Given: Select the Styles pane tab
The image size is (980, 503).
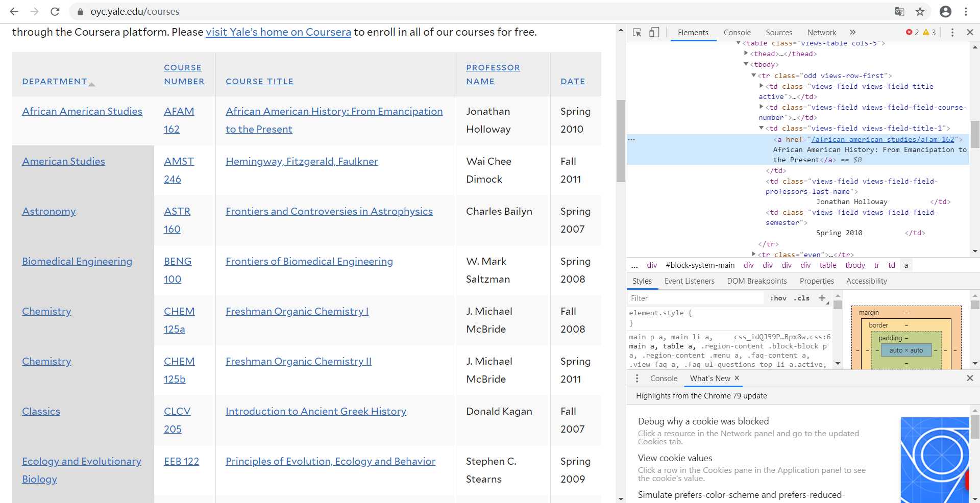Looking at the screenshot, I should click(x=642, y=281).
